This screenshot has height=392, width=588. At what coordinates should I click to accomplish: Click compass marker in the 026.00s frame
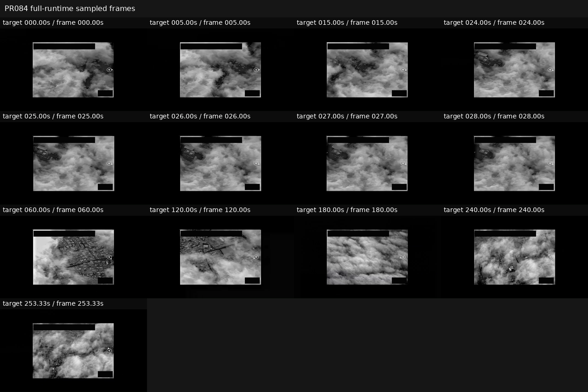click(256, 163)
